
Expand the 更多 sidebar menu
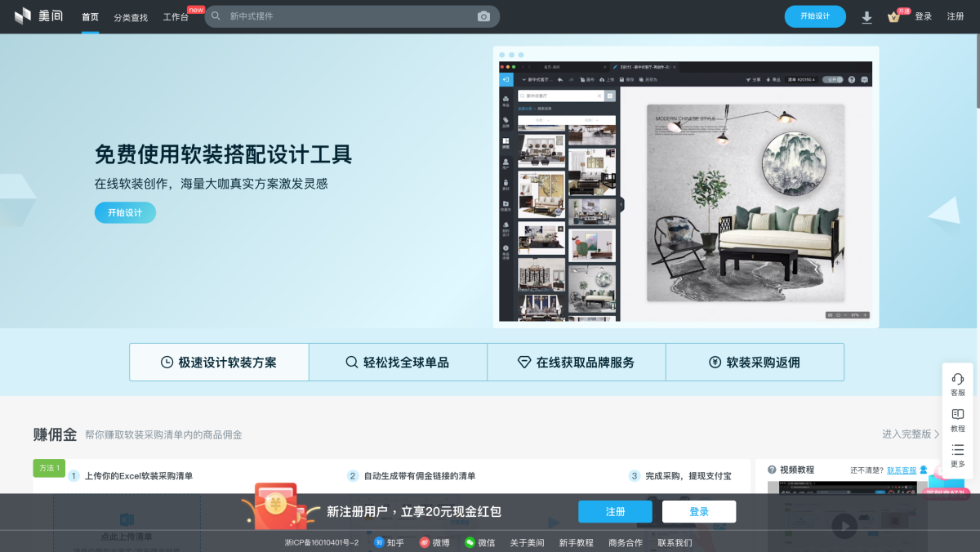958,451
